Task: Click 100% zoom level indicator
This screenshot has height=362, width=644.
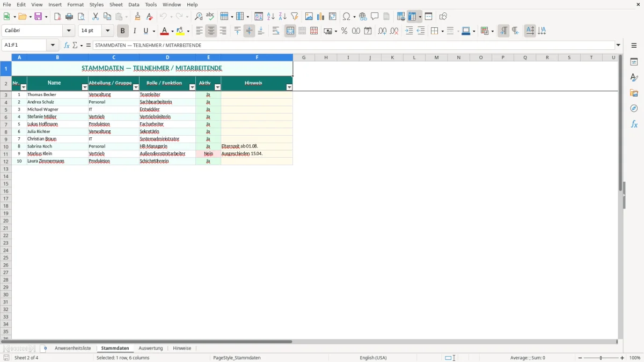Action: coord(635,358)
